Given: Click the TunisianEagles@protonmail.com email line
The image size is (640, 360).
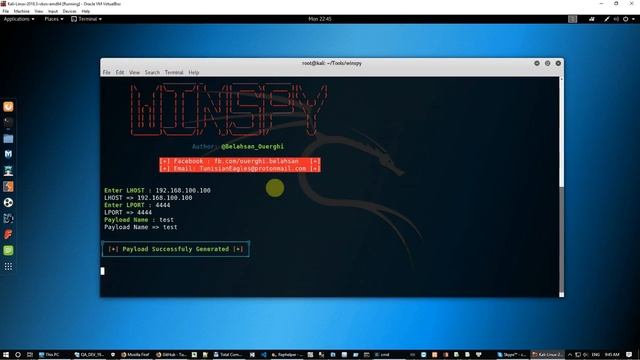Looking at the screenshot, I should click(x=240, y=169).
